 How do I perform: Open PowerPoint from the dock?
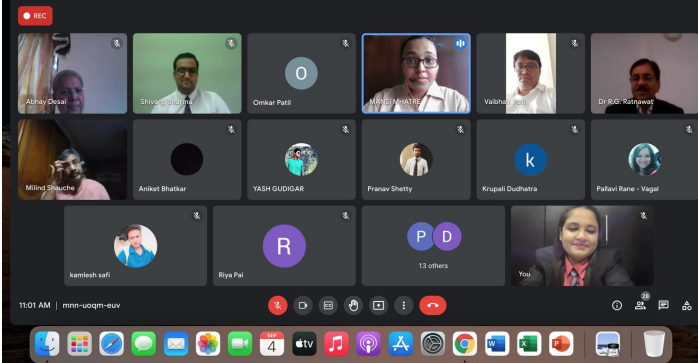click(561, 344)
